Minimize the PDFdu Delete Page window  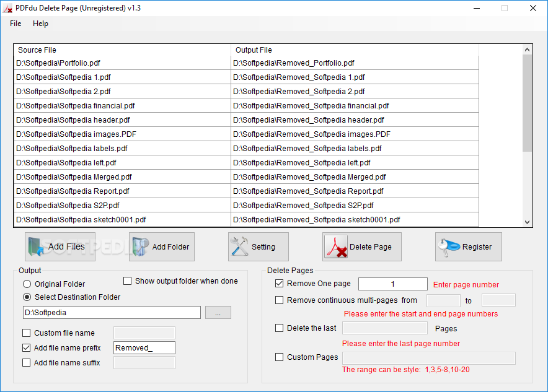click(477, 8)
